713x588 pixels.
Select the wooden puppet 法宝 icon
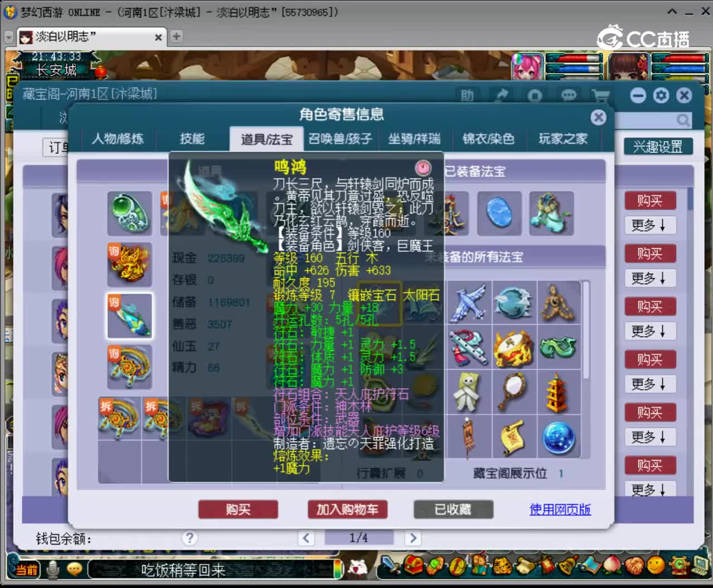coord(559,302)
